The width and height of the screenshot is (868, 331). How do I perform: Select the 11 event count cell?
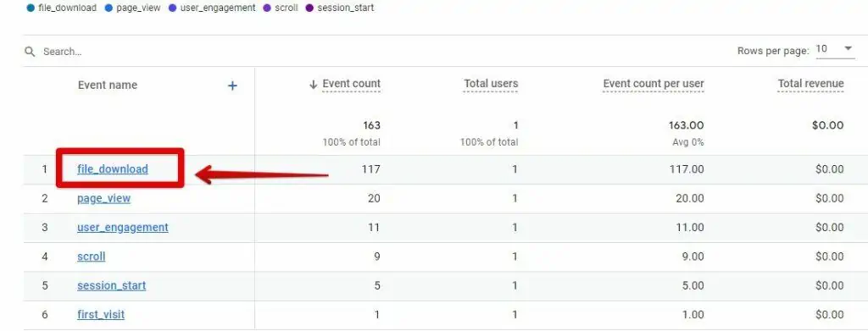click(374, 228)
